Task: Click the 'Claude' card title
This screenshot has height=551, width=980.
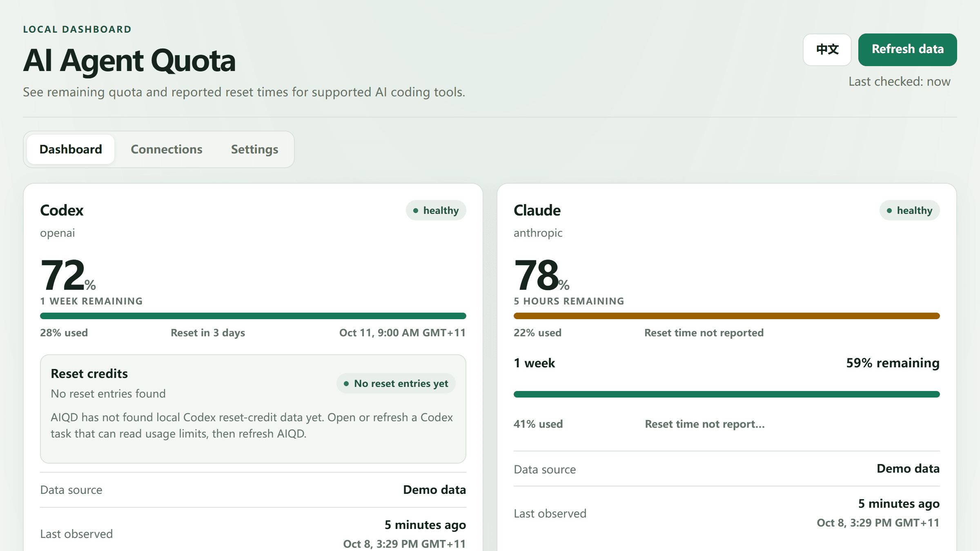Action: tap(537, 210)
